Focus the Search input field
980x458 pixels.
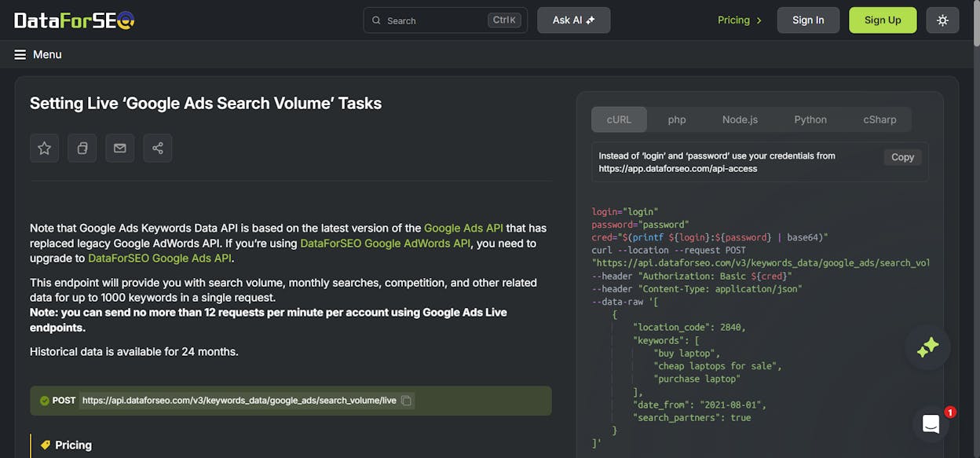point(445,20)
